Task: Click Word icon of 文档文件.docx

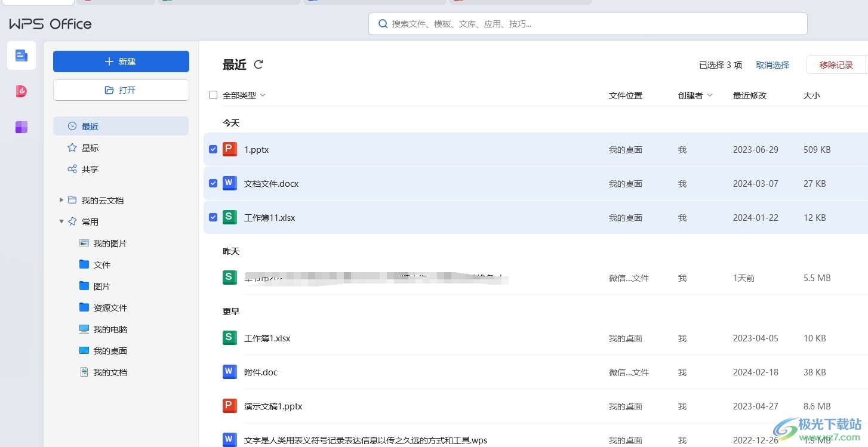Action: click(x=230, y=183)
